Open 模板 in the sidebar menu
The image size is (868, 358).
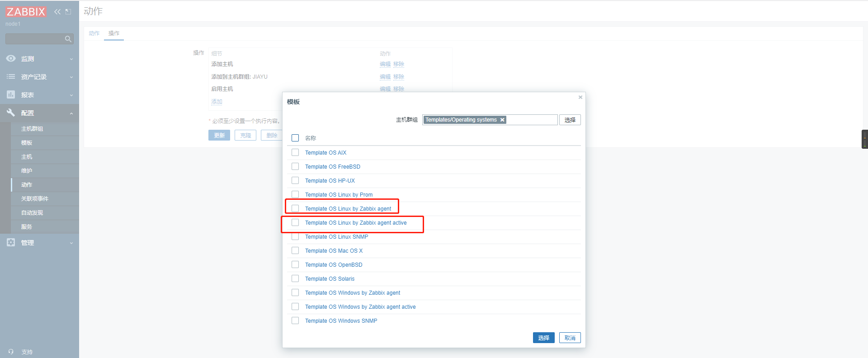[x=27, y=143]
